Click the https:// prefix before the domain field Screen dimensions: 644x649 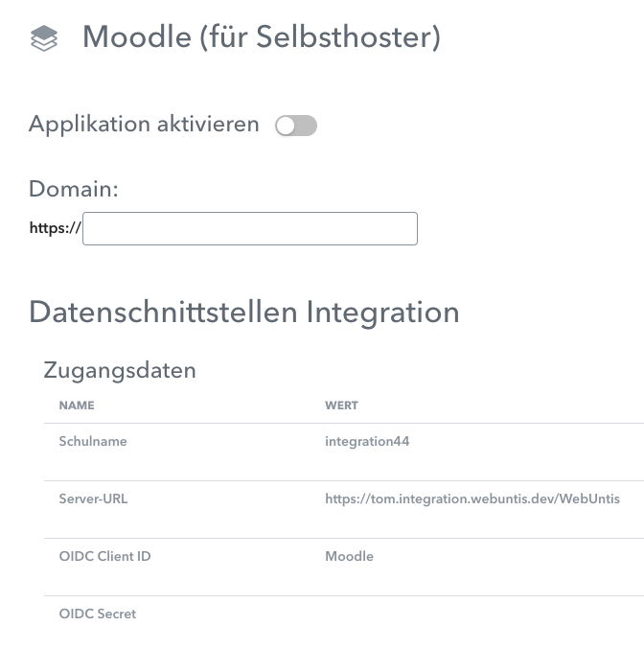click(55, 229)
